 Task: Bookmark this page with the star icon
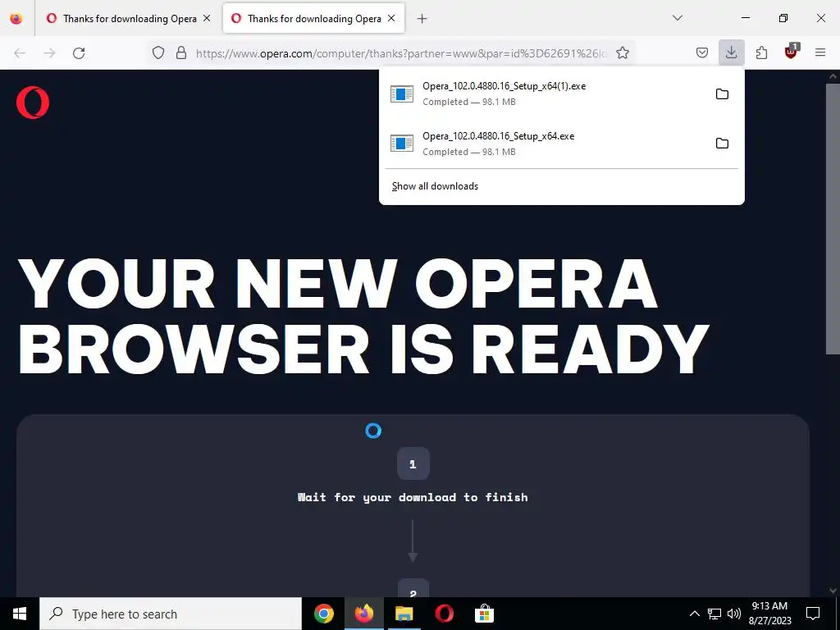[622, 52]
